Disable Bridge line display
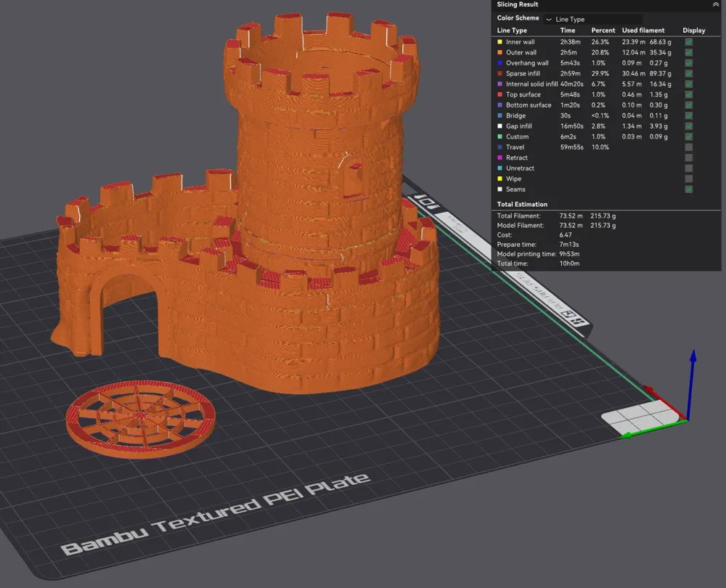 point(688,115)
